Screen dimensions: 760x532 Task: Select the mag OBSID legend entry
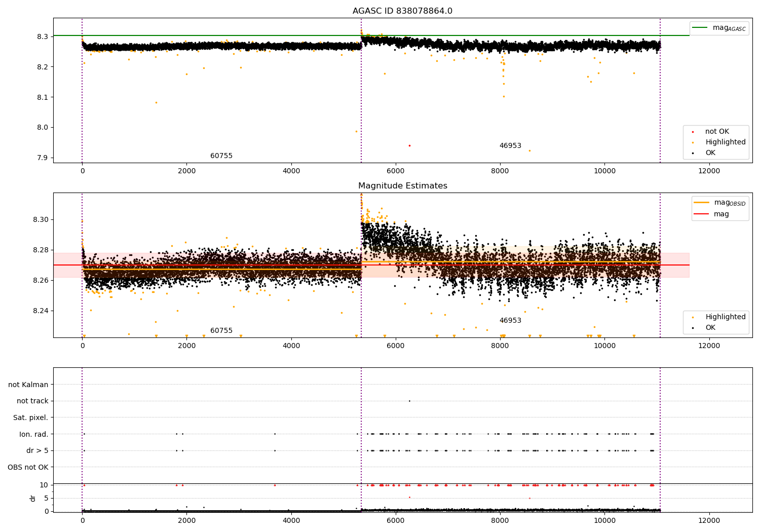click(720, 203)
